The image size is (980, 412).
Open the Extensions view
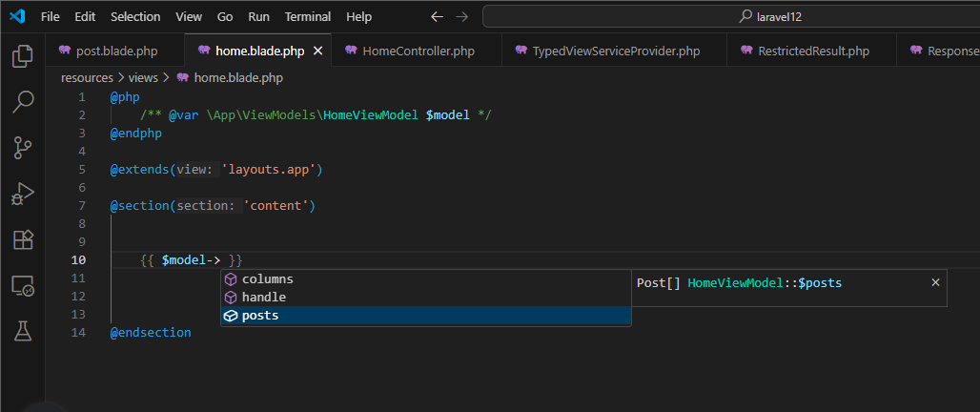tap(23, 239)
